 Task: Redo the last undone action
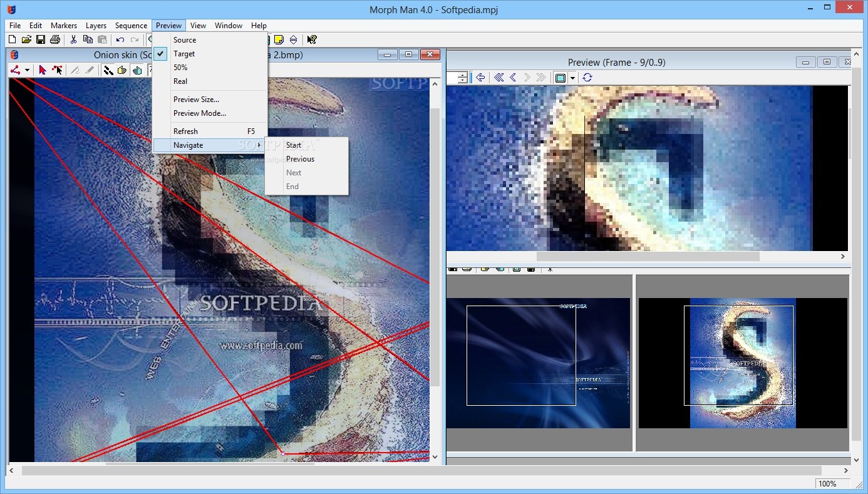tap(135, 40)
